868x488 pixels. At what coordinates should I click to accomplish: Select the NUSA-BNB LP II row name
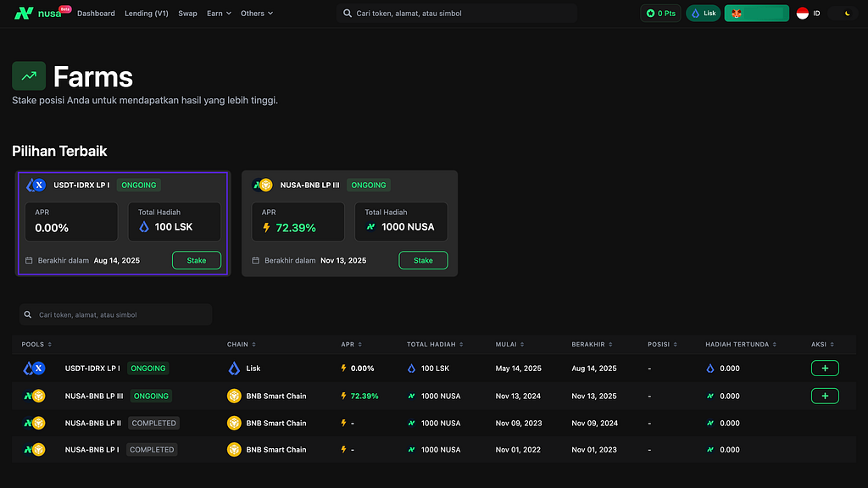(x=93, y=423)
